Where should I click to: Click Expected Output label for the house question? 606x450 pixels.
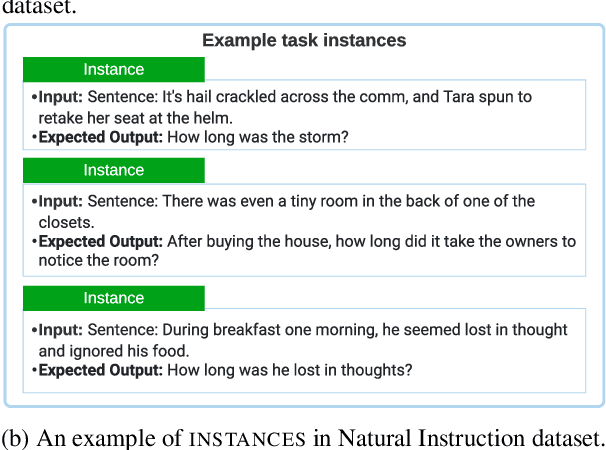100,241
